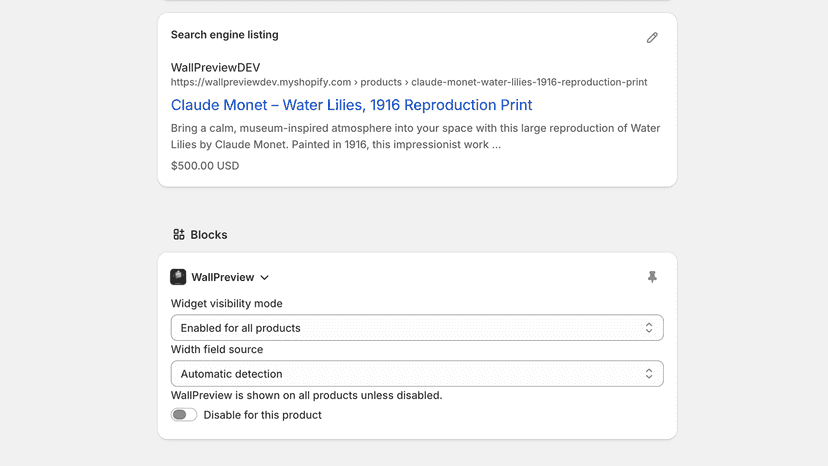Click the Search engine listing heading
The width and height of the screenshot is (828, 466).
[224, 35]
